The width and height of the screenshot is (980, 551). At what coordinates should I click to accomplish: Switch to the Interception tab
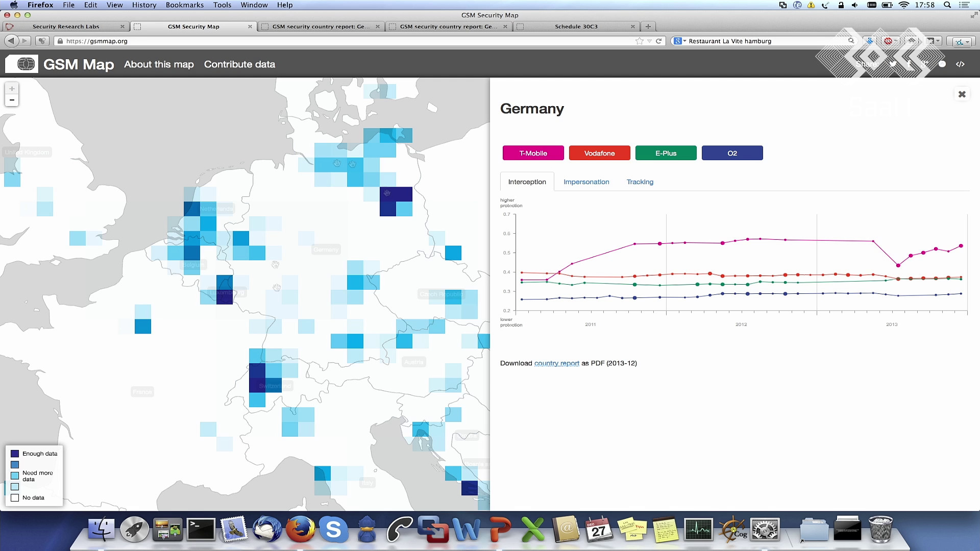tap(527, 182)
